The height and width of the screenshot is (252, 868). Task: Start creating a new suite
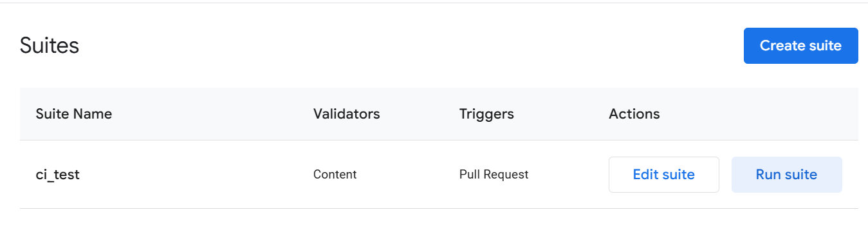pyautogui.click(x=800, y=46)
